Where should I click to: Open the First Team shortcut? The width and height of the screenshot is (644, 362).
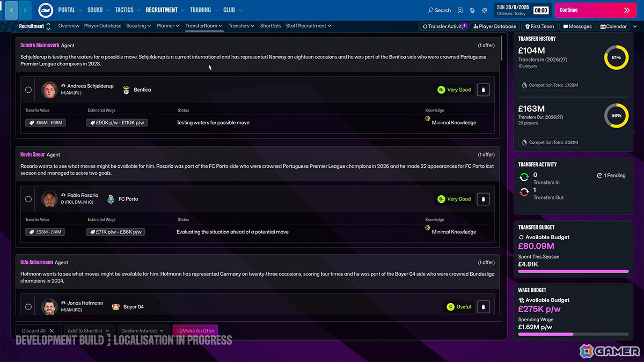pyautogui.click(x=539, y=26)
